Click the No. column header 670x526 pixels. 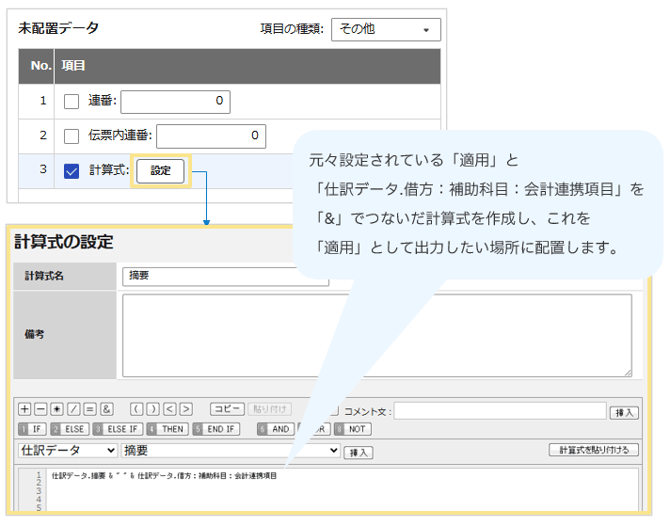[x=36, y=66]
